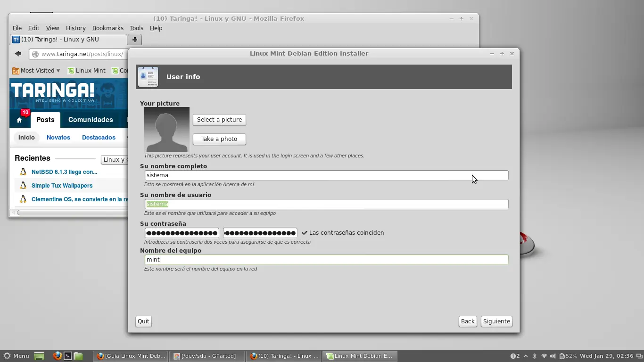644x362 pixels.
Task: Select the (10) Taringa! - Linux y GNU browser tab
Action: pyautogui.click(x=68, y=40)
